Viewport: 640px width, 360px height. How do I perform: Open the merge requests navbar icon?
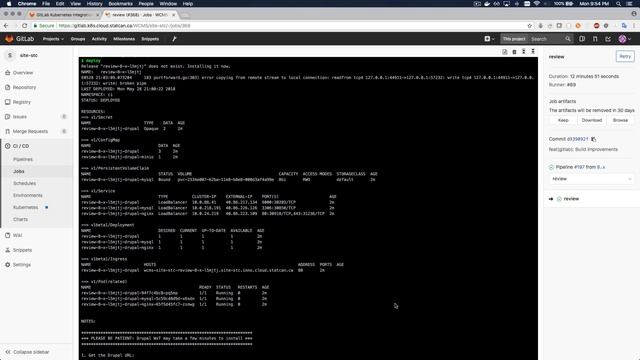point(595,39)
